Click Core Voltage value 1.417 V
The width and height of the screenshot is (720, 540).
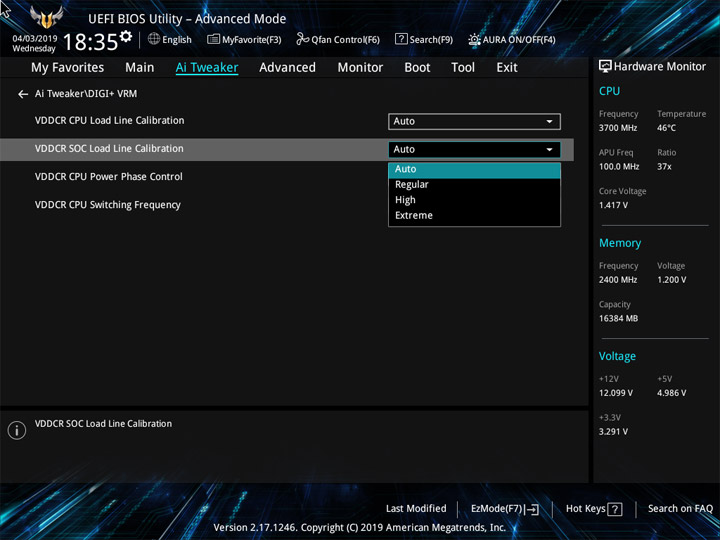click(613, 205)
